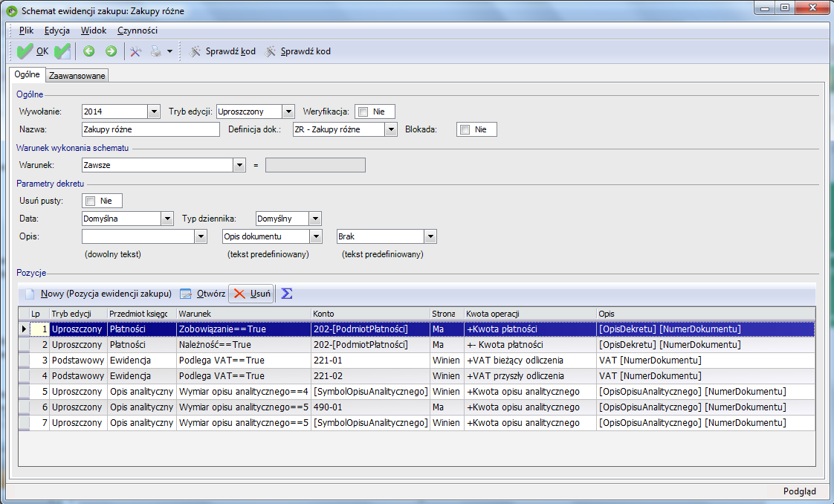Screen dimensions: 834x504
Task: Click the 221-02 account cell
Action: pyautogui.click(x=370, y=376)
